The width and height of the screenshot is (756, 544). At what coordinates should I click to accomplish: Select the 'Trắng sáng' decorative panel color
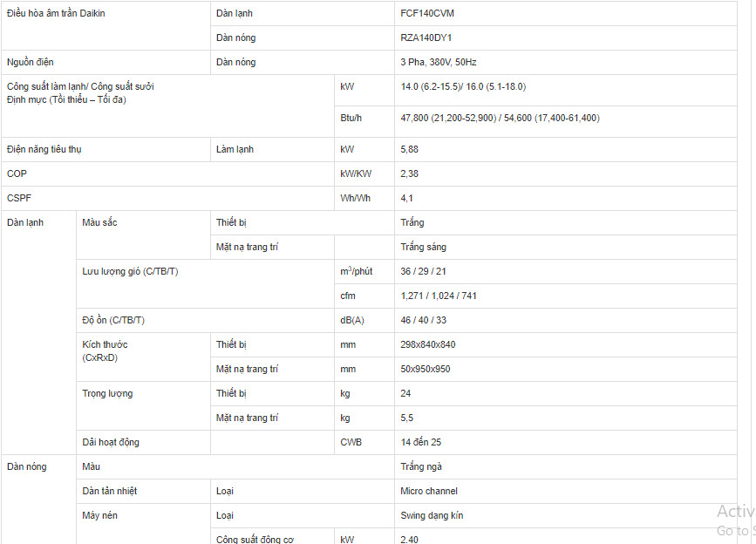(x=423, y=248)
